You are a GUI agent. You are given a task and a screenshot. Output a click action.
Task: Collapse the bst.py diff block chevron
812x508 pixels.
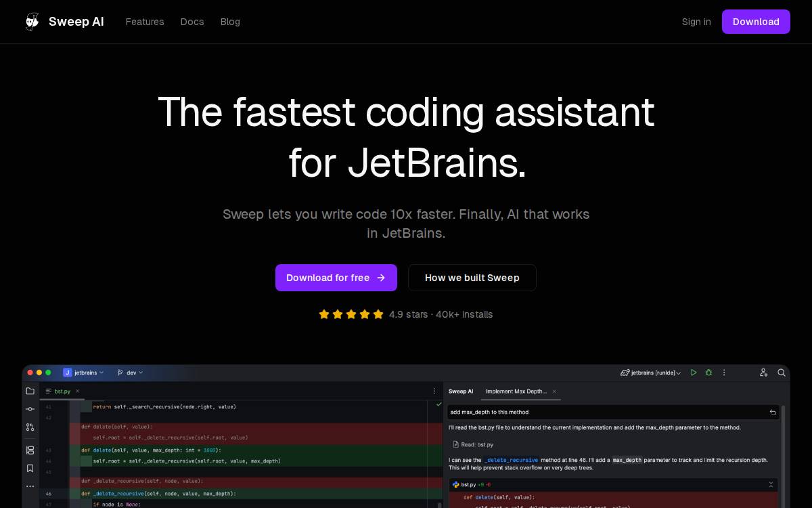771,484
